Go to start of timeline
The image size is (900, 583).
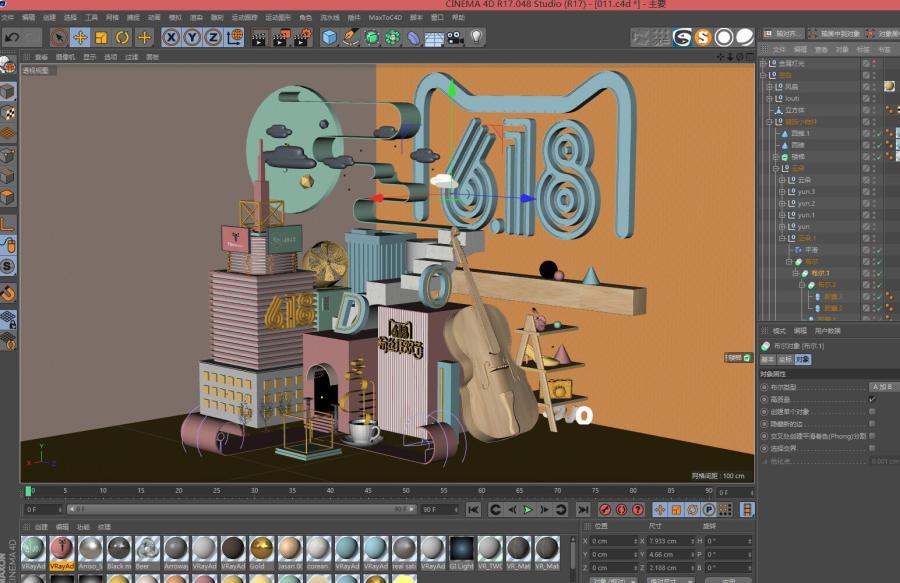click(x=474, y=510)
